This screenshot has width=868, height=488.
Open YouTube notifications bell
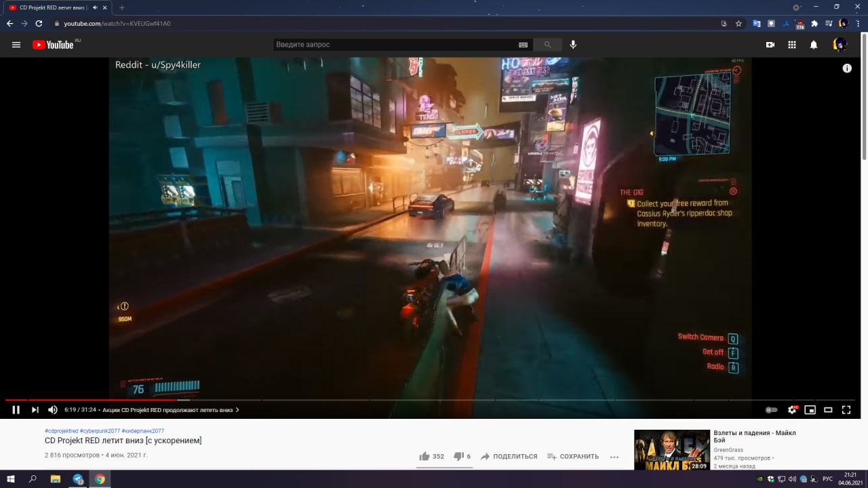point(814,45)
